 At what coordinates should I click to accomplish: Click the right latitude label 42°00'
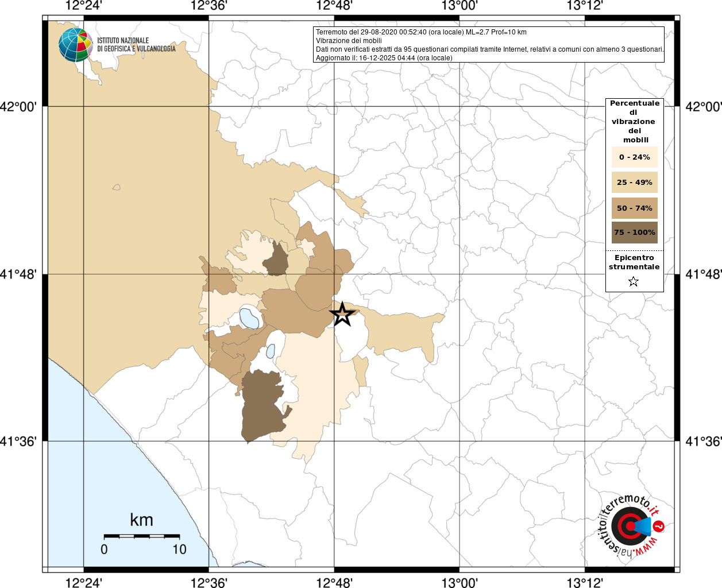(704, 106)
